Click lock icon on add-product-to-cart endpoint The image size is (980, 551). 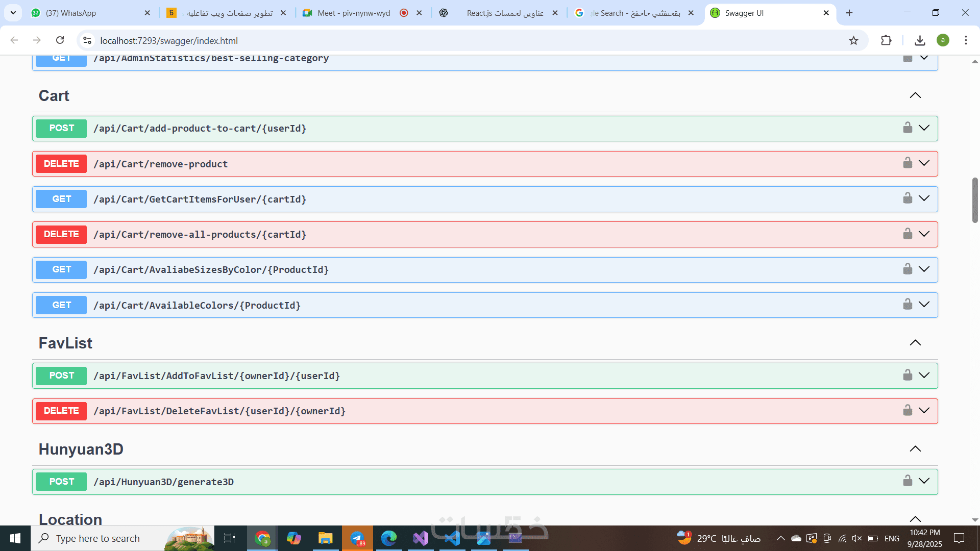908,128
